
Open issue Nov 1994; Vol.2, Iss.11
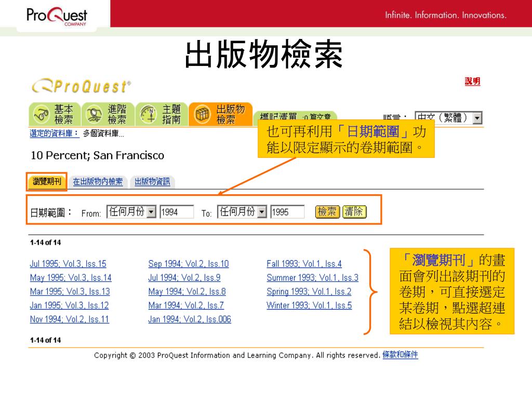[x=69, y=320]
